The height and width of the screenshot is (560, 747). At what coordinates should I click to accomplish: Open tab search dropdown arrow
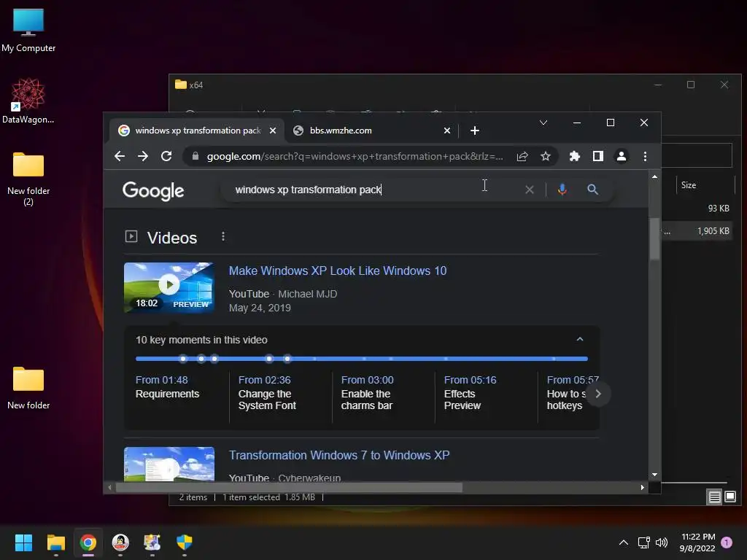(543, 122)
